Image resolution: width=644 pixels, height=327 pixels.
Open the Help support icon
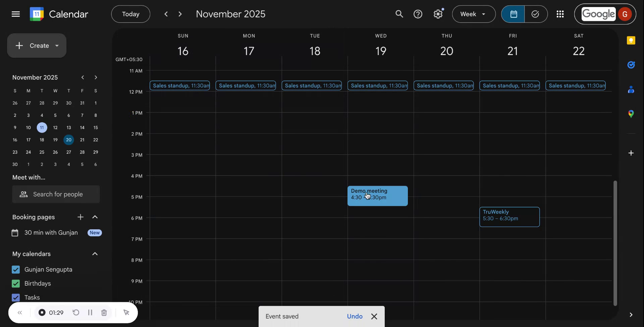pos(418,14)
